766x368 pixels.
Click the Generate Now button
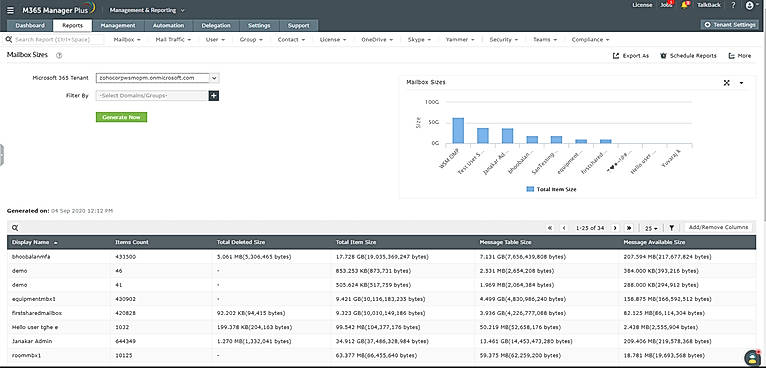[x=121, y=117]
